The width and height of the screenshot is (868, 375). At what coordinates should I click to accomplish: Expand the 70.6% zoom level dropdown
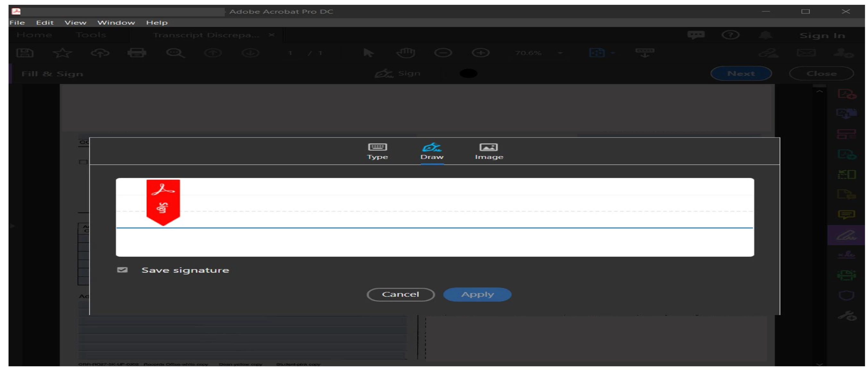pos(560,53)
